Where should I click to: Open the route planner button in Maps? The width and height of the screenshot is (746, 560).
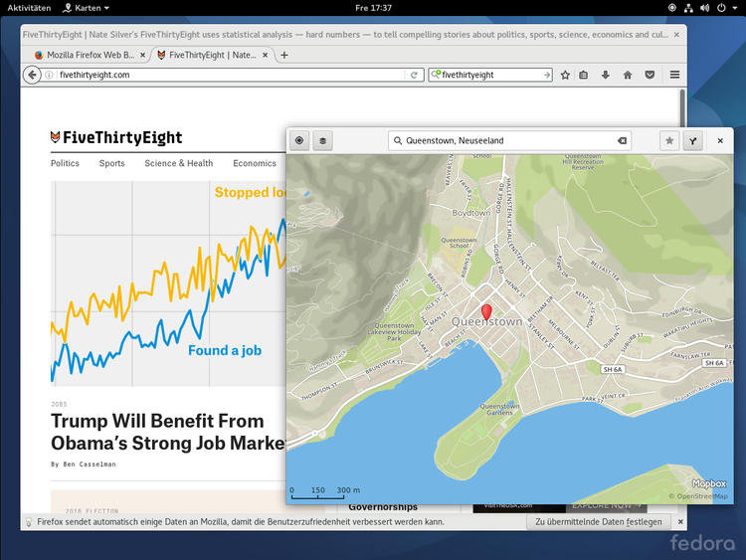(692, 140)
